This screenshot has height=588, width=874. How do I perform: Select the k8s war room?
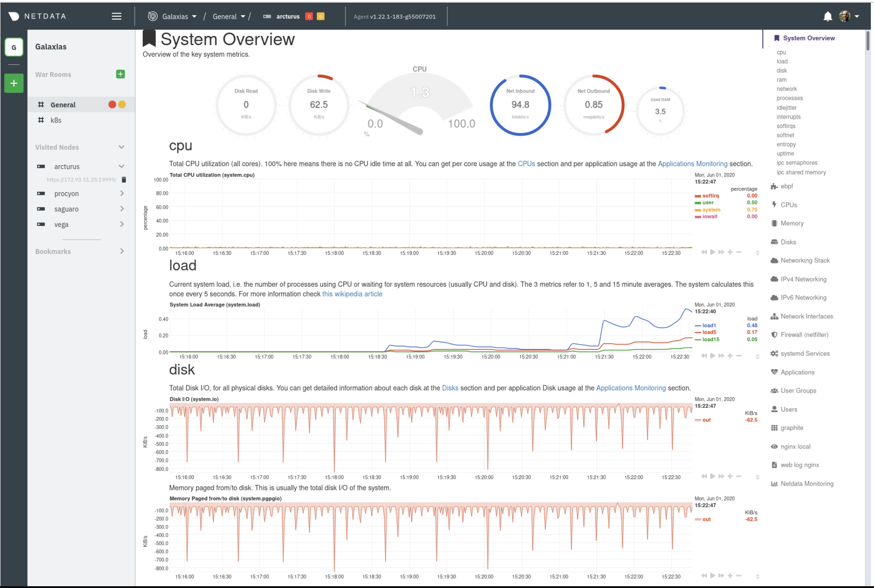(56, 120)
